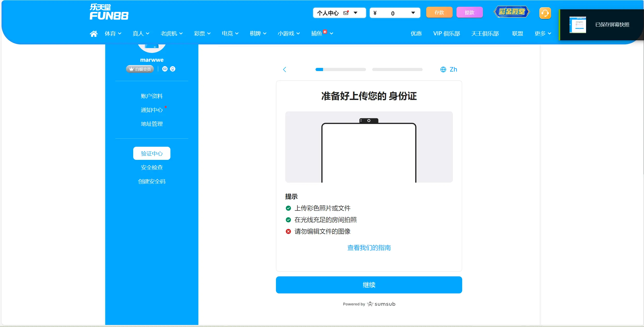This screenshot has height=327, width=644.
Task: Click the back arrow in the verification panel
Action: [284, 69]
